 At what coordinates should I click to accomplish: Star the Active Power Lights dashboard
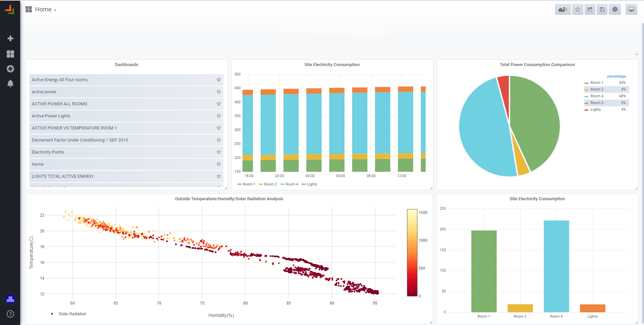point(219,116)
